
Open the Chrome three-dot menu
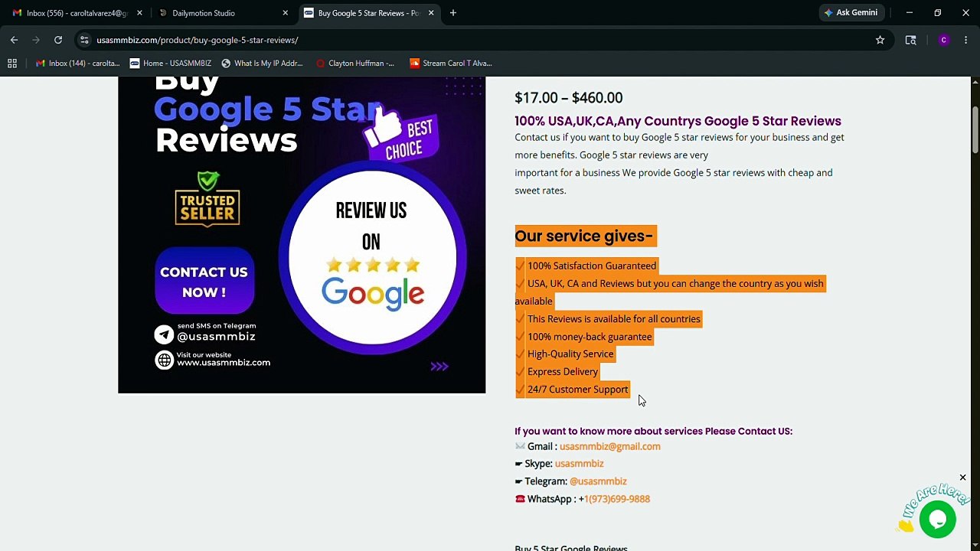(x=966, y=40)
